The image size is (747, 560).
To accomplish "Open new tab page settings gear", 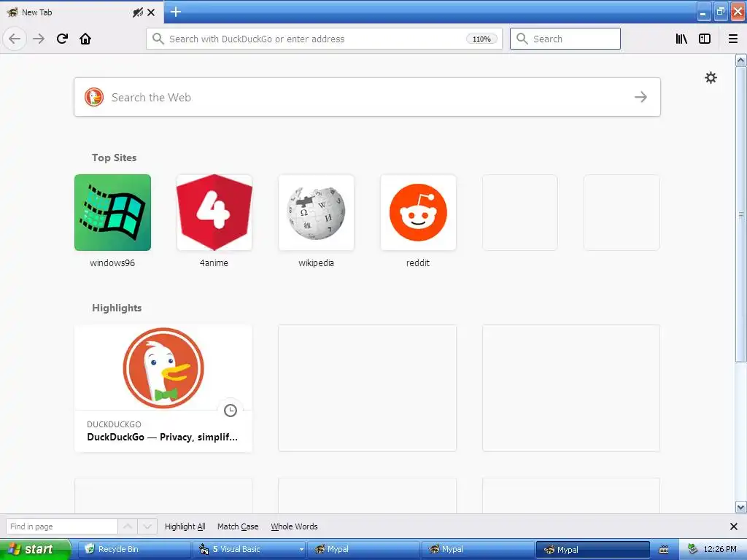I will (x=711, y=77).
